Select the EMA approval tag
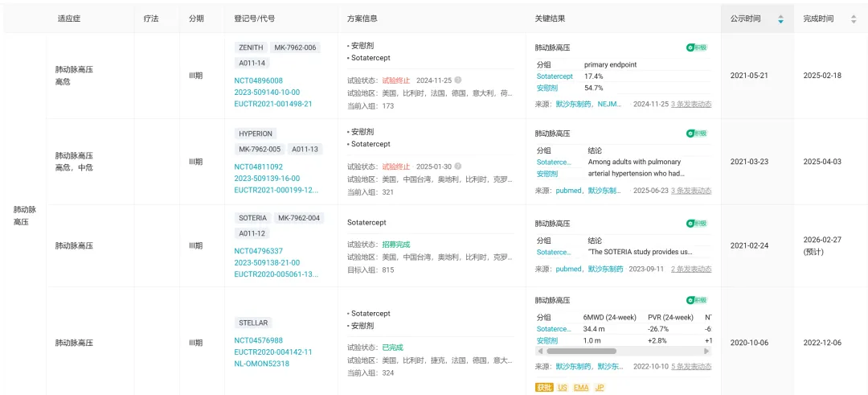 [x=581, y=388]
